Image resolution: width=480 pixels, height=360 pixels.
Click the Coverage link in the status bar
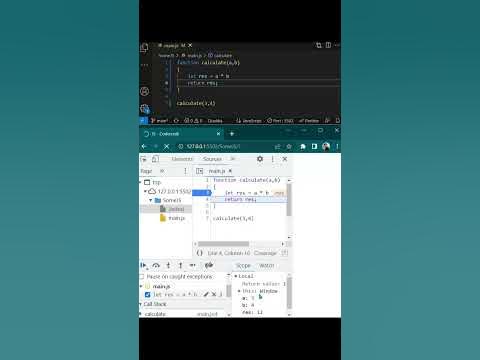coord(265,253)
